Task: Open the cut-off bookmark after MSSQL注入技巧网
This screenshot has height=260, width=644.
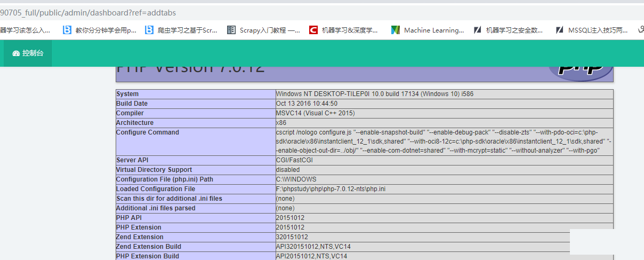Action: 640,30
